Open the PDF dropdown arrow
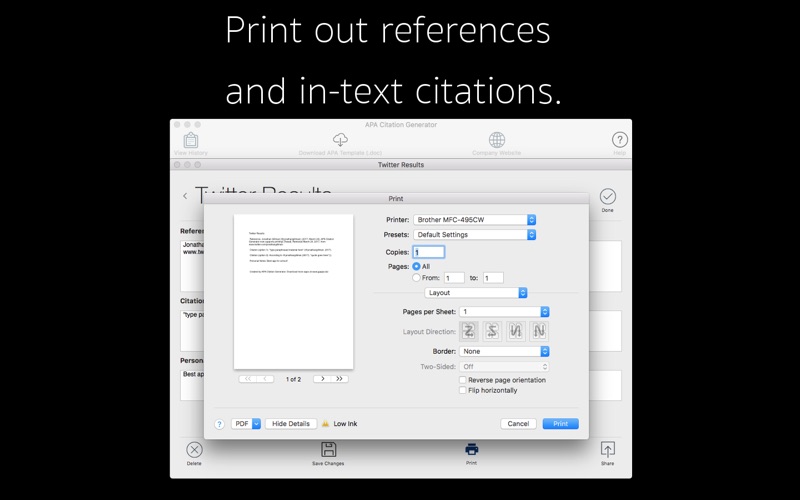Image resolution: width=800 pixels, height=500 pixels. (256, 424)
